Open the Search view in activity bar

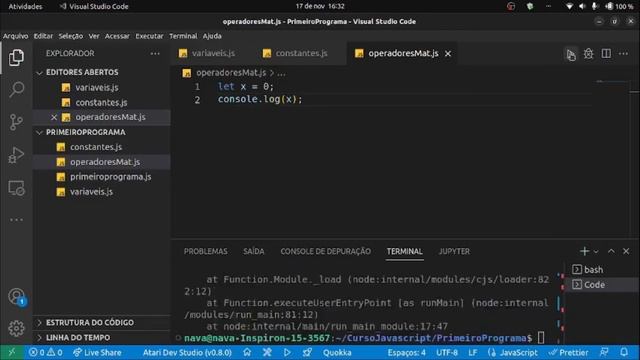(x=16, y=89)
